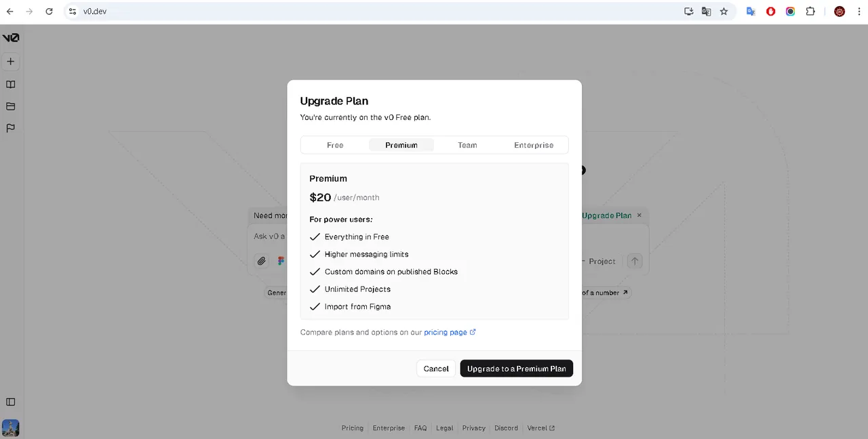Select the Free plan tab

coord(335,145)
